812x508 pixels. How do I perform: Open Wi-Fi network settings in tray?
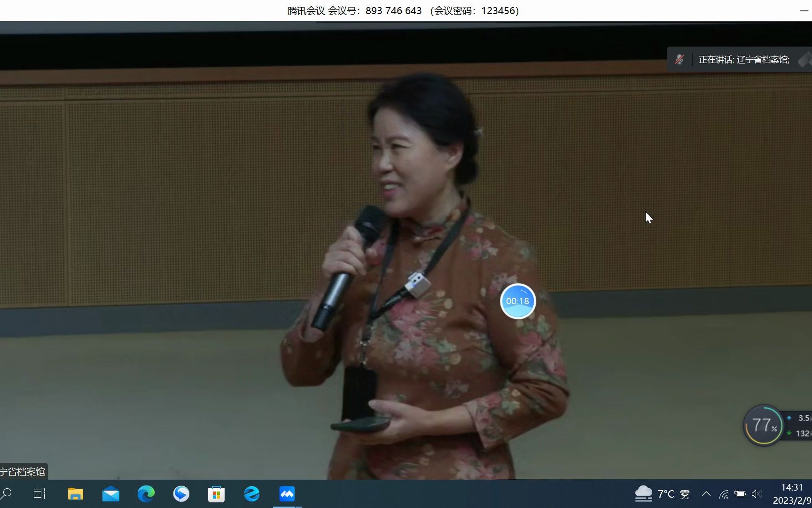pos(724,494)
